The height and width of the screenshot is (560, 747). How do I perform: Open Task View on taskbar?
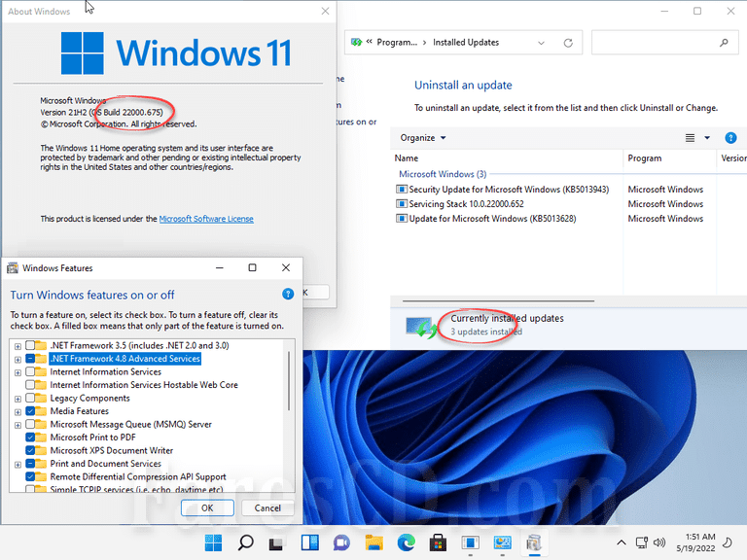pos(276,543)
